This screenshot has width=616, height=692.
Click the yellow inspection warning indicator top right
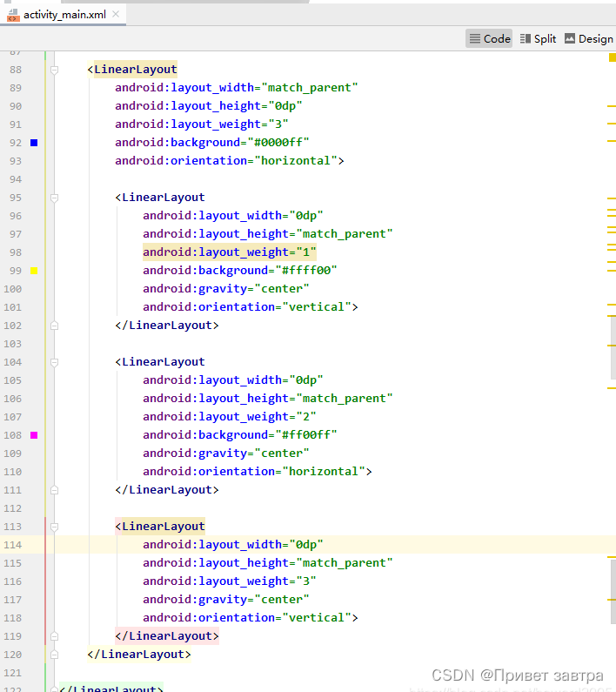pyautogui.click(x=613, y=57)
